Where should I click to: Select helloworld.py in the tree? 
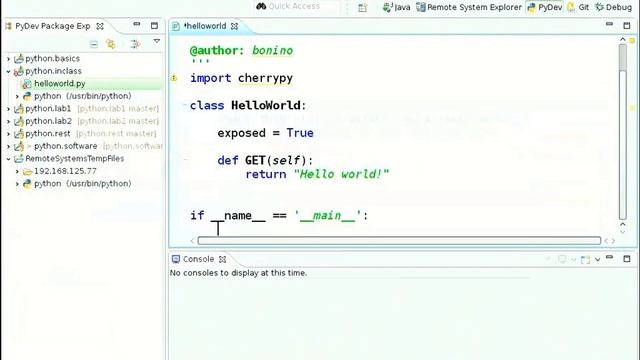pyautogui.click(x=60, y=84)
